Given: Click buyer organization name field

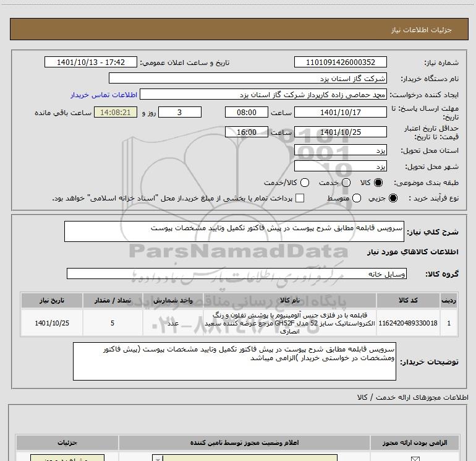Looking at the screenshot, I should (248, 78).
